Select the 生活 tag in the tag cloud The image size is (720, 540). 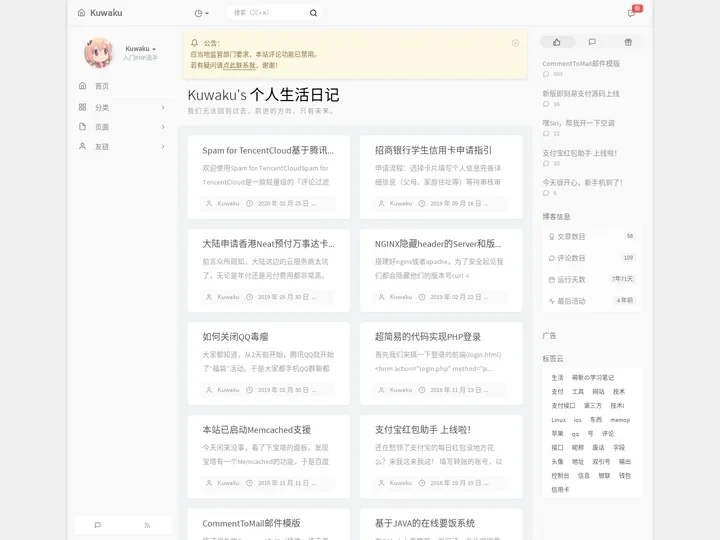click(x=557, y=377)
